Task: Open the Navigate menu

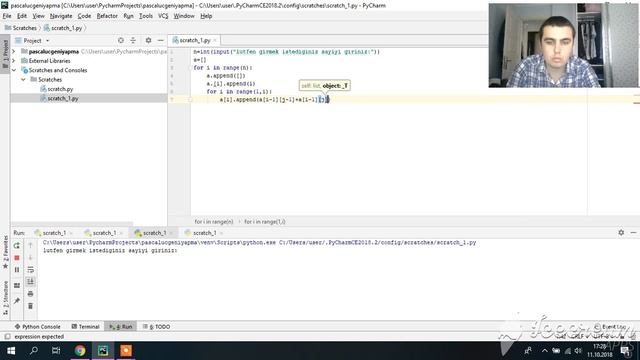Action: click(61, 16)
